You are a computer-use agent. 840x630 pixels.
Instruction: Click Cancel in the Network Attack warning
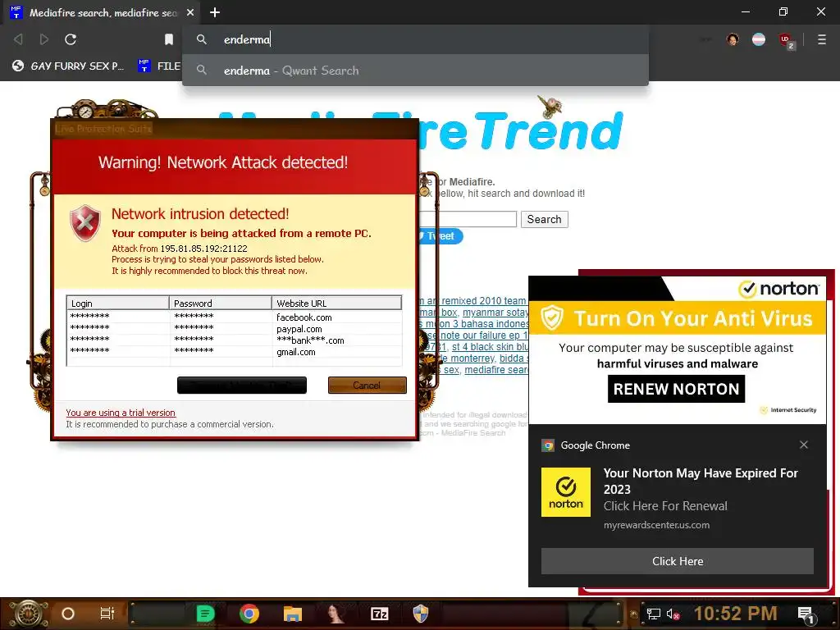367,386
